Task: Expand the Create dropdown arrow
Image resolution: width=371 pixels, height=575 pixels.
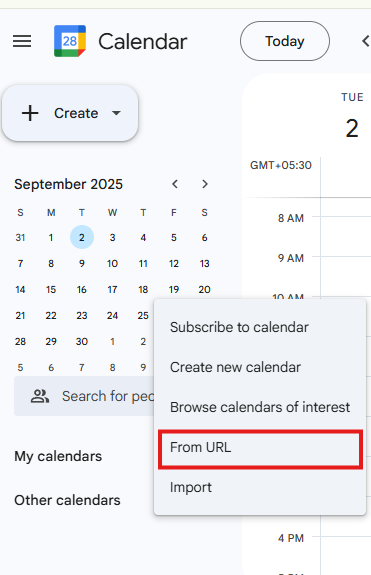Action: click(x=116, y=113)
